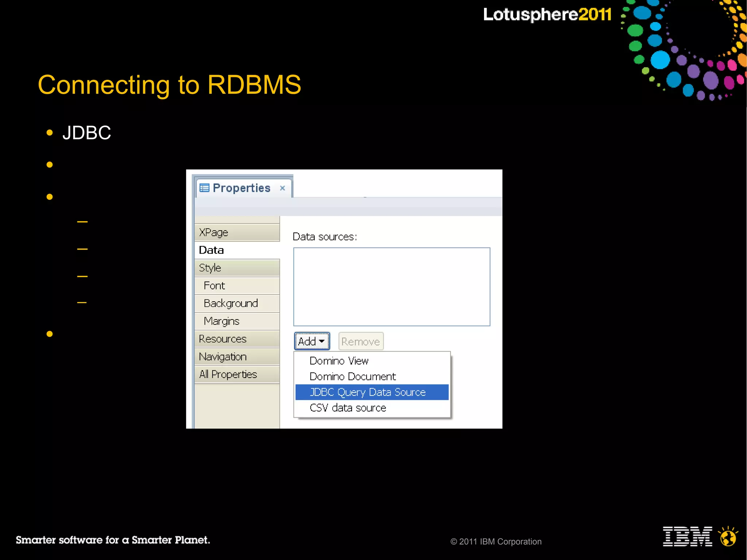The height and width of the screenshot is (560, 747).
Task: Select the Background sub-section
Action: [x=237, y=304]
